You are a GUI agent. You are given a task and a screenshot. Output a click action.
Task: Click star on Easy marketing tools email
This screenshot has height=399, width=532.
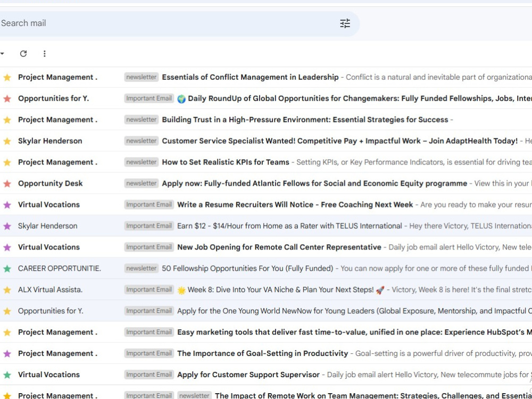click(x=7, y=332)
